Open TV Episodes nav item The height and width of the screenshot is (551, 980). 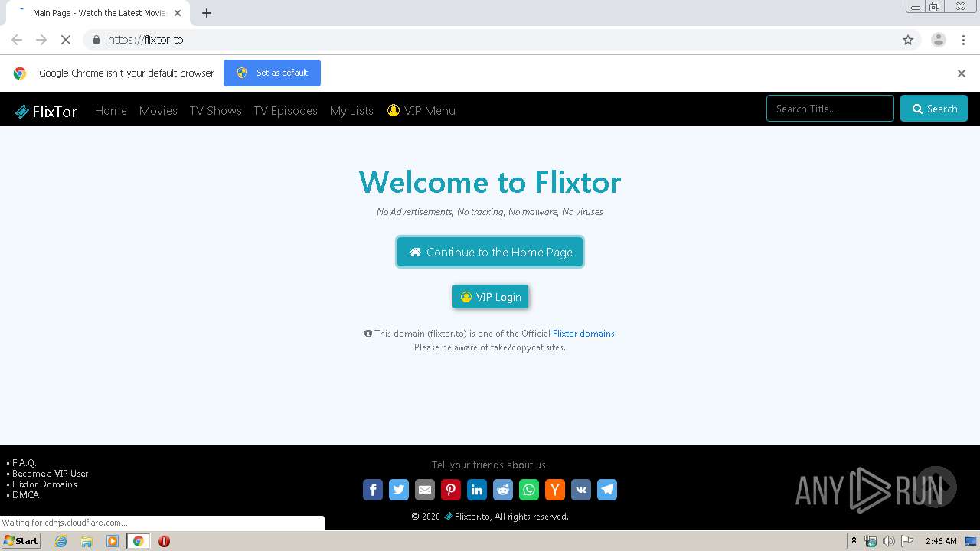pos(286,111)
